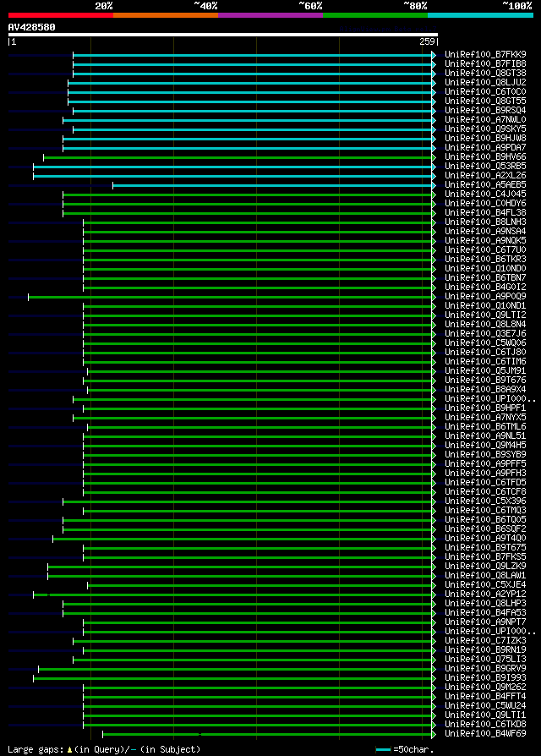Select the UniRef100_A7NYX5 label
Viewport: 541px width, 756px height.
pyautogui.click(x=485, y=418)
